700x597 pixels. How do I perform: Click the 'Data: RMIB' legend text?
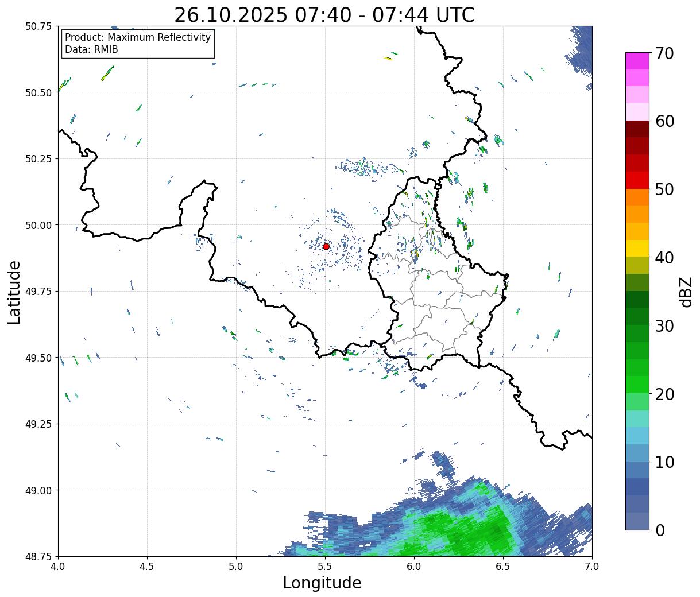tap(91, 49)
